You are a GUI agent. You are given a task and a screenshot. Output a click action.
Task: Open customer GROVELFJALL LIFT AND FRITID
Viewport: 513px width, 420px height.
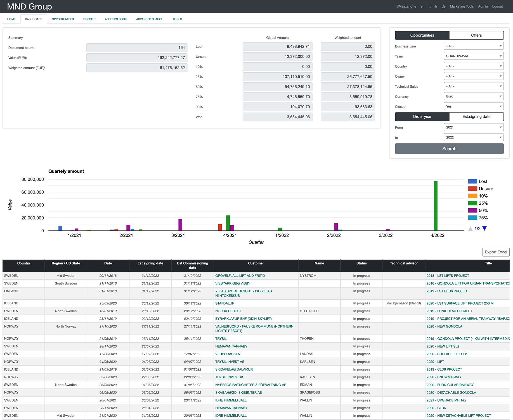(240, 276)
